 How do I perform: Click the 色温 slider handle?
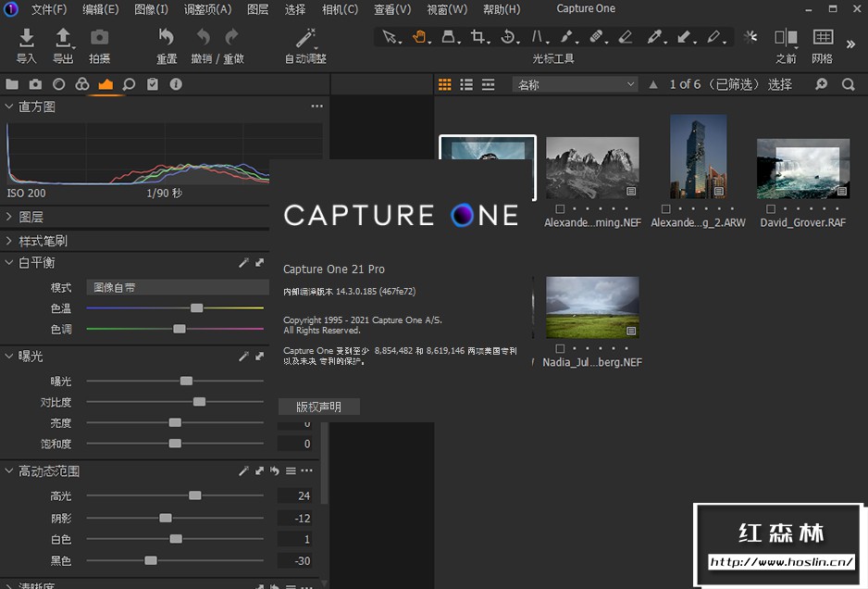[196, 307]
